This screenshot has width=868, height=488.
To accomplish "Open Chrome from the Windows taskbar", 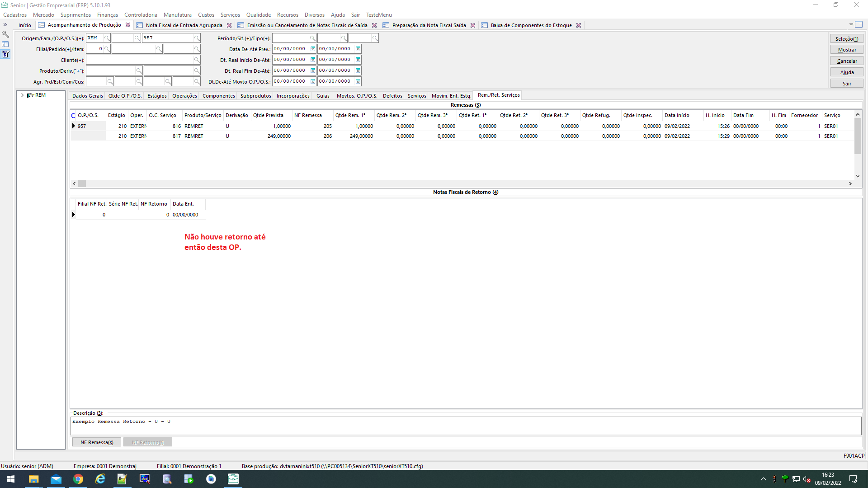I will tap(78, 479).
